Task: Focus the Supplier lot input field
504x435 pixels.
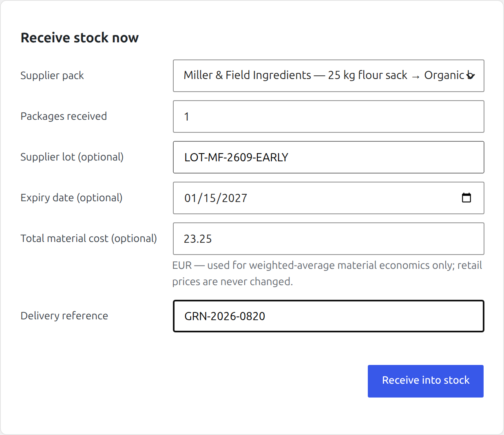Action: [328, 157]
